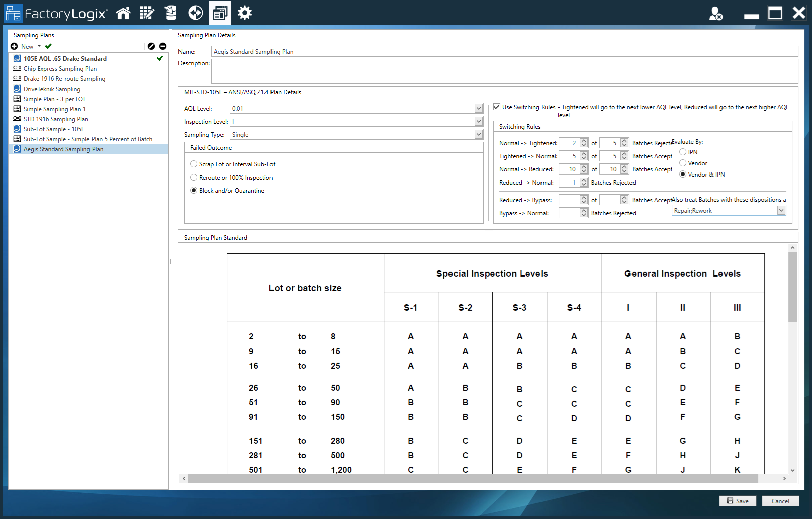This screenshot has height=519, width=812.
Task: Click the default checkmark on the 105E AQL row
Action: click(160, 58)
